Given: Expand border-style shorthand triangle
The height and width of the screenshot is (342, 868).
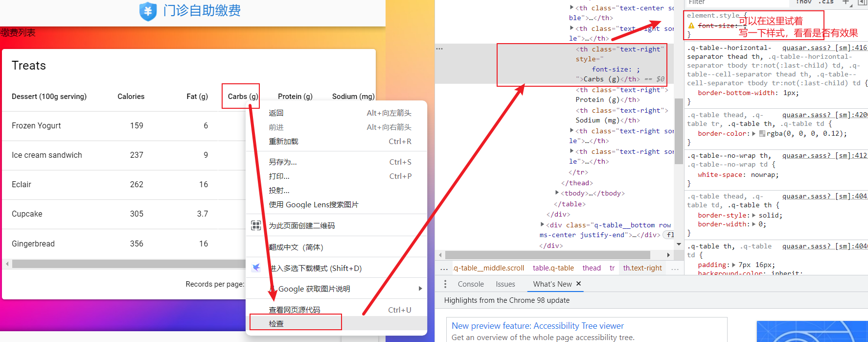Looking at the screenshot, I should pos(754,215).
